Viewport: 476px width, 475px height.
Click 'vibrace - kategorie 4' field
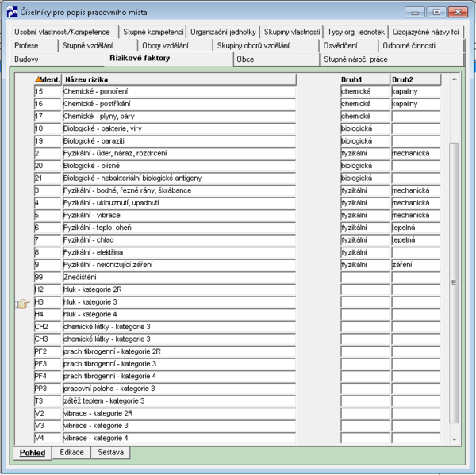pyautogui.click(x=179, y=439)
